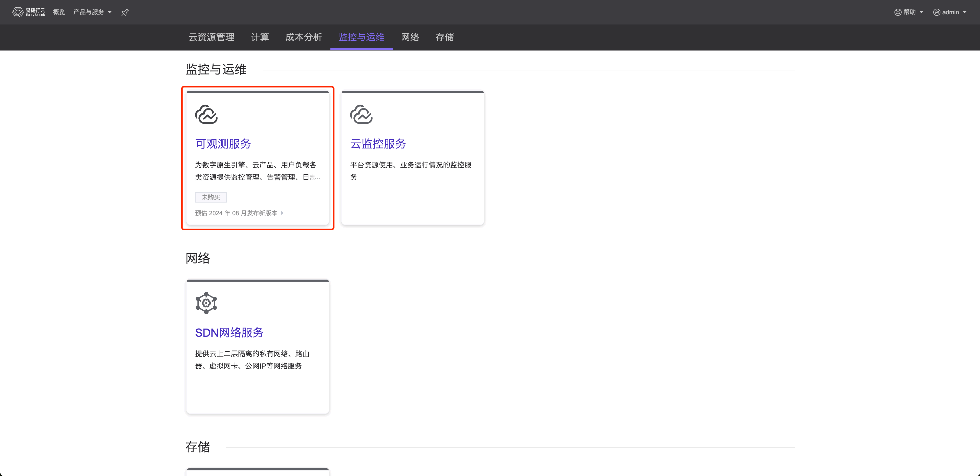Click the EasyStack logo icon
Image resolution: width=980 pixels, height=476 pixels.
tap(18, 12)
